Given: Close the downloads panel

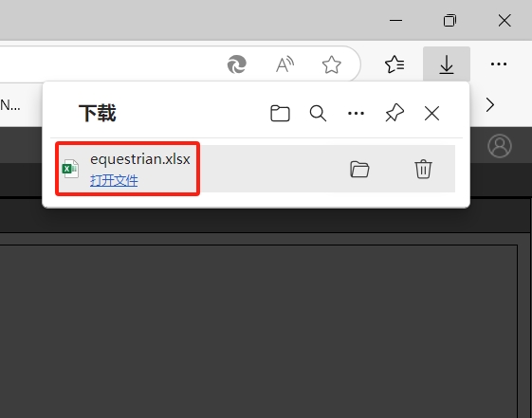Looking at the screenshot, I should [x=431, y=113].
